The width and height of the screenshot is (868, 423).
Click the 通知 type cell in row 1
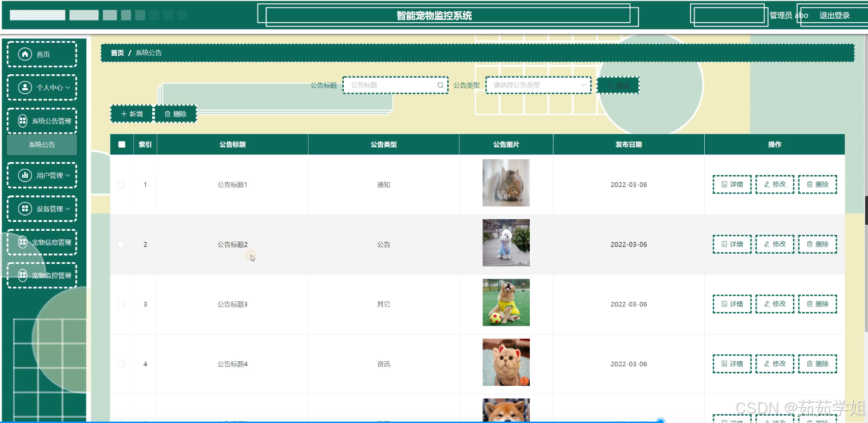click(x=384, y=185)
